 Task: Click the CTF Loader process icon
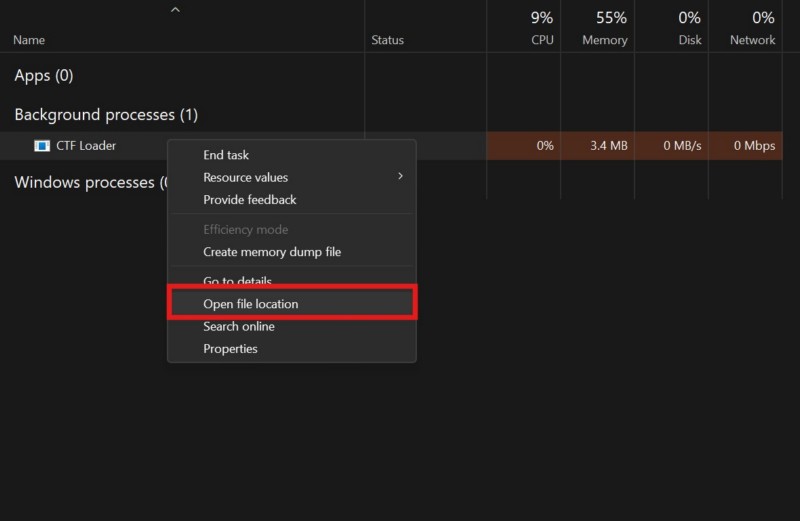point(41,146)
